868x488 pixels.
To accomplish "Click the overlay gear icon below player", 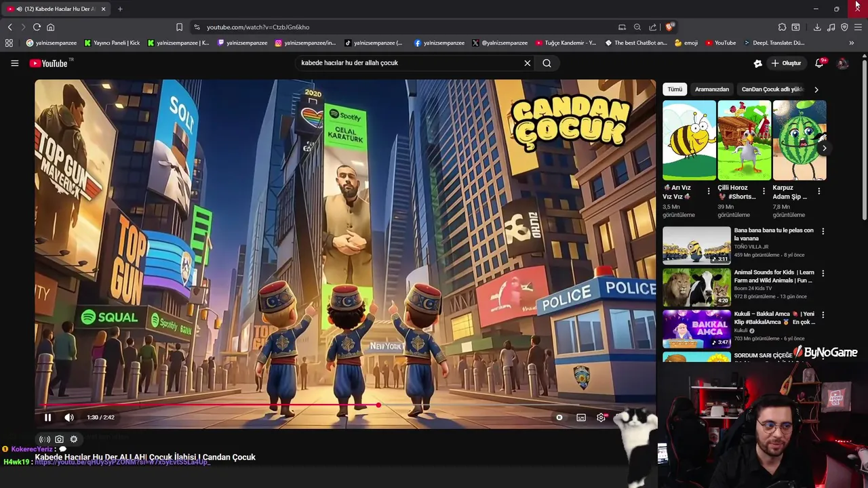I will pyautogui.click(x=74, y=439).
